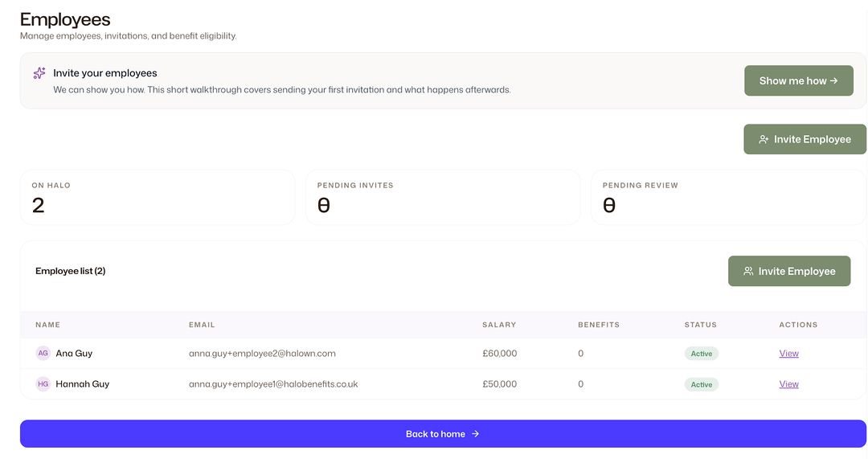Click the AG avatar for Ana Guy
The height and width of the screenshot is (459, 868).
click(43, 353)
